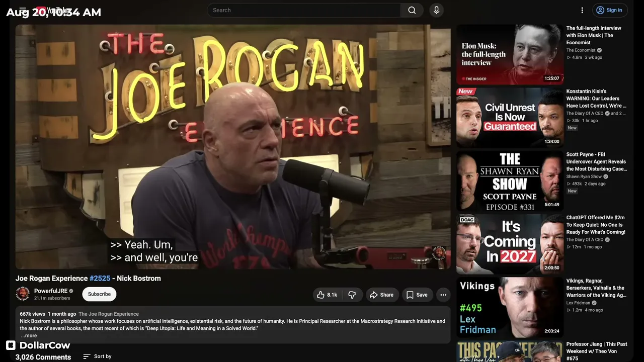Open 'ChatGPT Offered Me $2m' video title
Viewport: 644px width, 362px height.
pyautogui.click(x=596, y=225)
